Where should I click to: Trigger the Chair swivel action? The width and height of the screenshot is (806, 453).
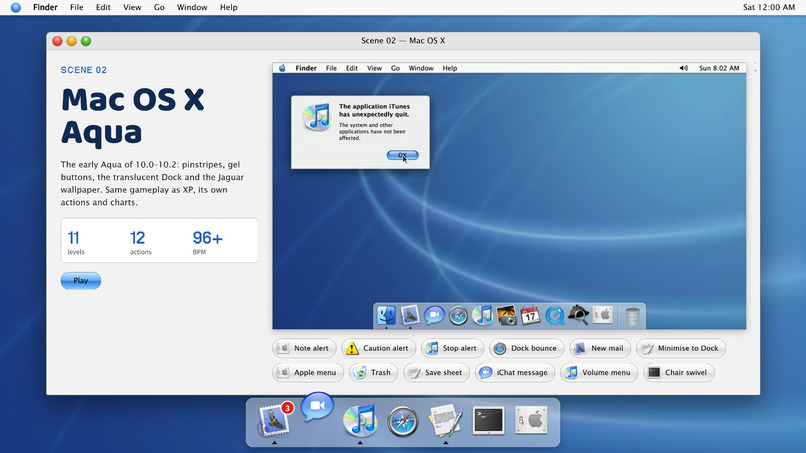tap(679, 372)
